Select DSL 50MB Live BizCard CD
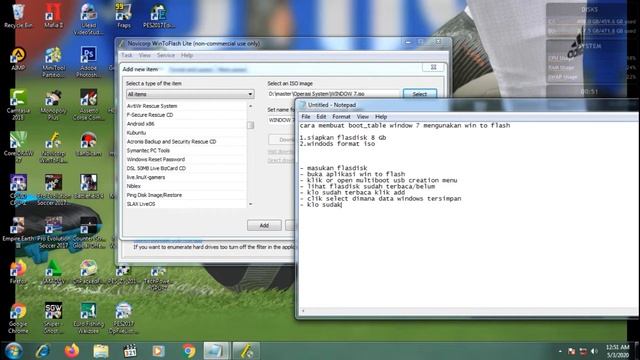 click(x=186, y=168)
